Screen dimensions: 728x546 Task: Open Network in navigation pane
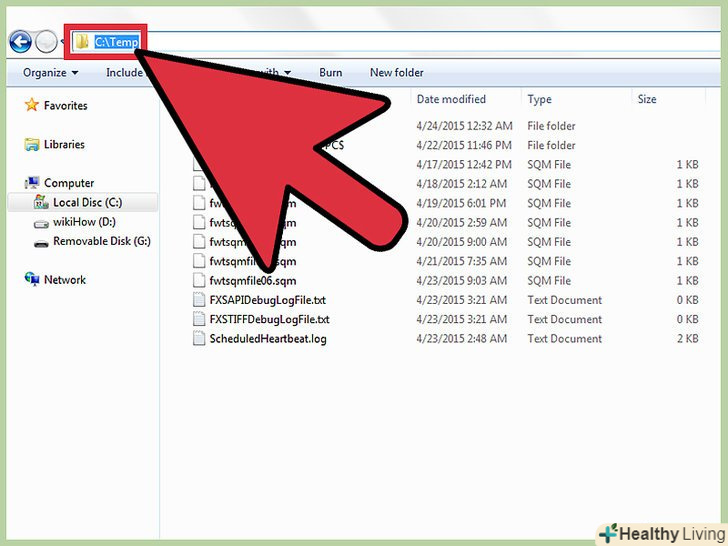[x=65, y=280]
